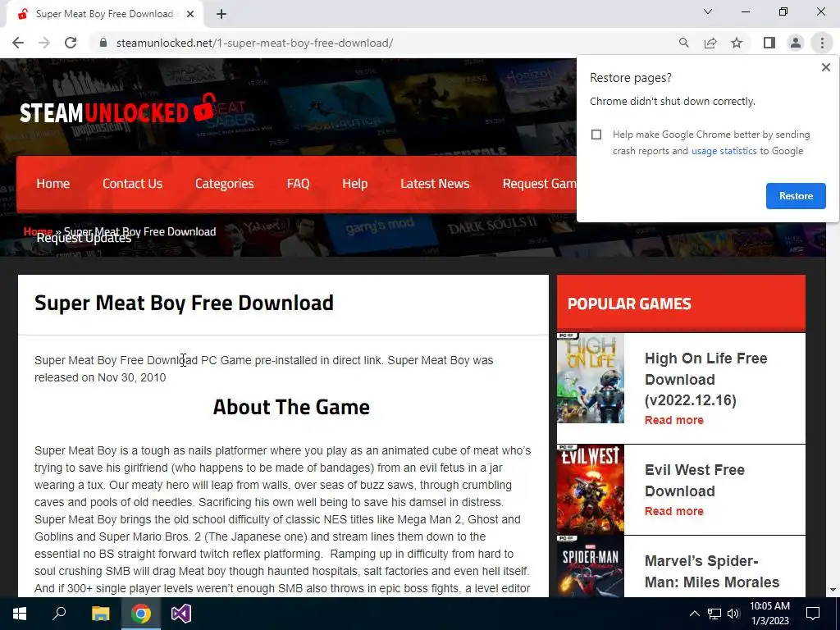This screenshot has height=630, width=840.
Task: Click the page's vertical scrollbar down arrow
Action: coord(833,591)
